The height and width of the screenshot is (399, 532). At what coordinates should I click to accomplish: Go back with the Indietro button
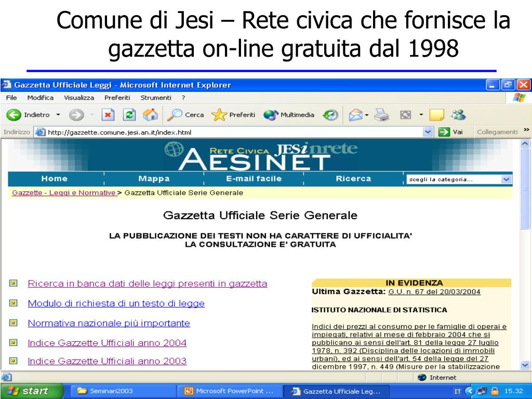click(28, 115)
